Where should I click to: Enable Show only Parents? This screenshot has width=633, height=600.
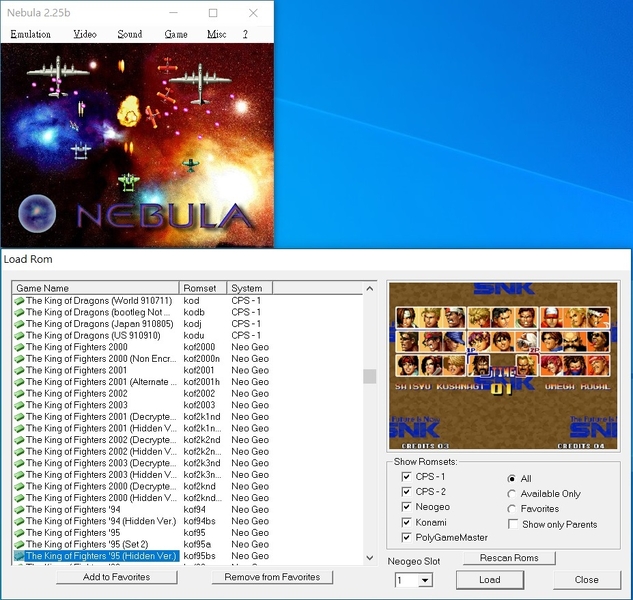point(513,524)
